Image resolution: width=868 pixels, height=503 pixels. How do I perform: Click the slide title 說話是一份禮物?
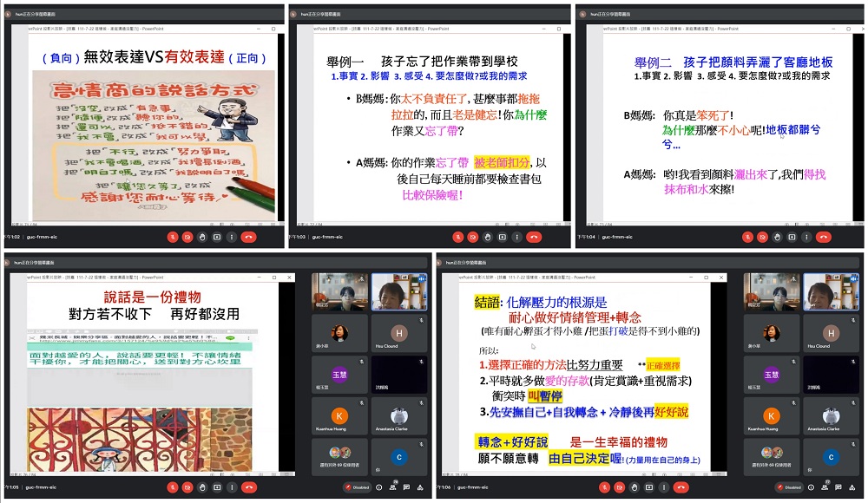click(152, 297)
